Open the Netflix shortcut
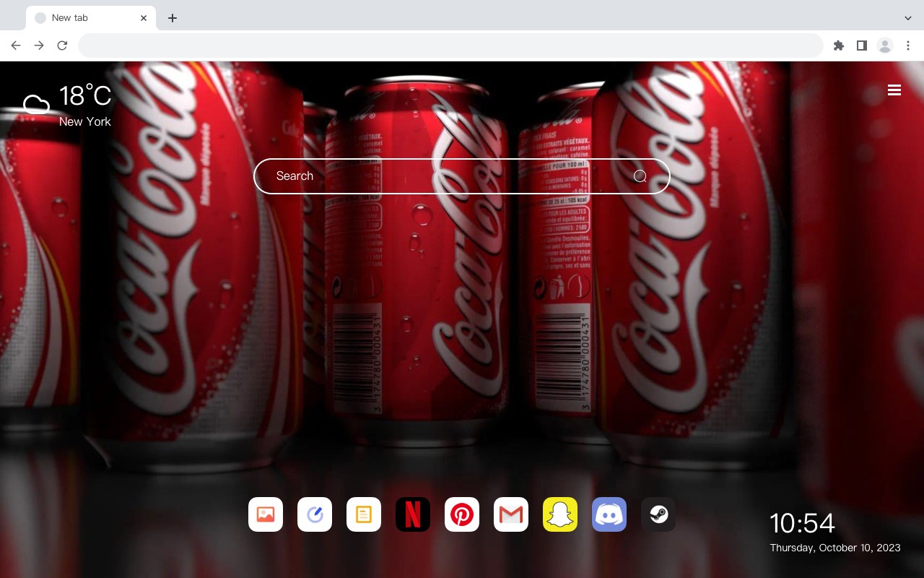This screenshot has width=924, height=578. tap(413, 514)
